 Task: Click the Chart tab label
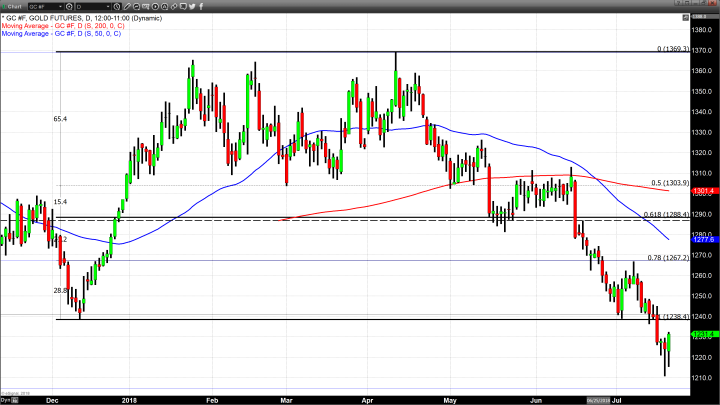[14, 6]
